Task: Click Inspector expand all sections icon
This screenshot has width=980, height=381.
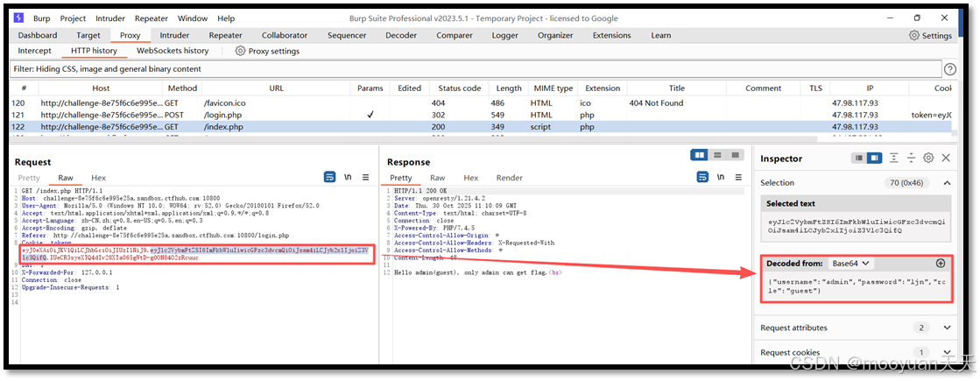Action: tap(894, 159)
